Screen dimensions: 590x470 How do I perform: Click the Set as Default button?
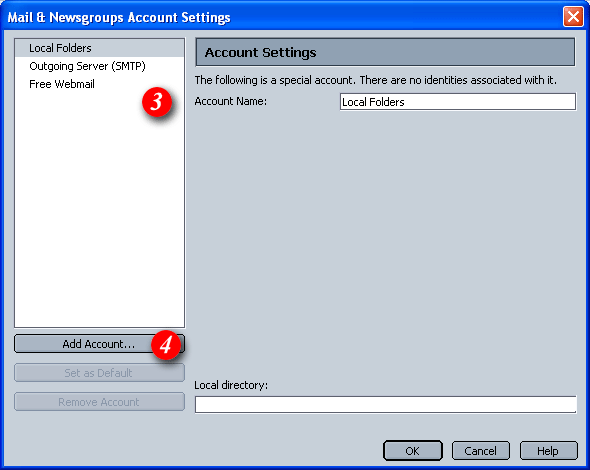pos(99,373)
